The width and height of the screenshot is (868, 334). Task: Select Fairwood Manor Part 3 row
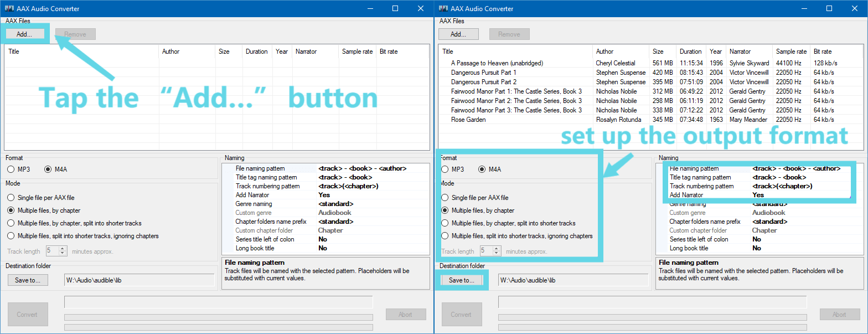pyautogui.click(x=651, y=110)
